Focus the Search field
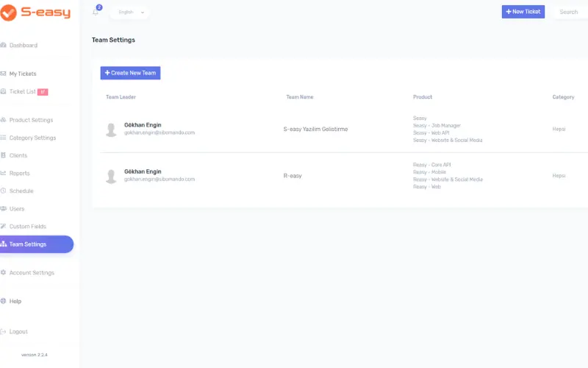588x368 pixels. 570,12
